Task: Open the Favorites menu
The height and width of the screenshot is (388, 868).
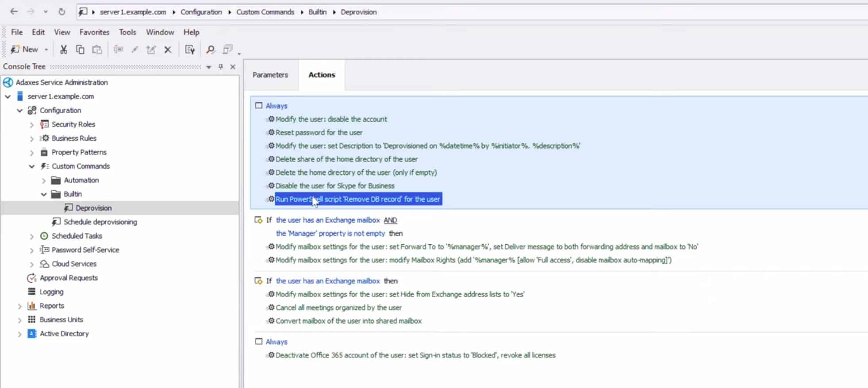Action: [x=94, y=32]
